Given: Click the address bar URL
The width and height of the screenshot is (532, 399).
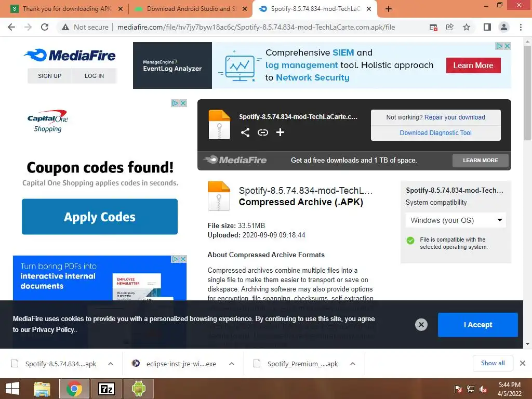Looking at the screenshot, I should 256,27.
